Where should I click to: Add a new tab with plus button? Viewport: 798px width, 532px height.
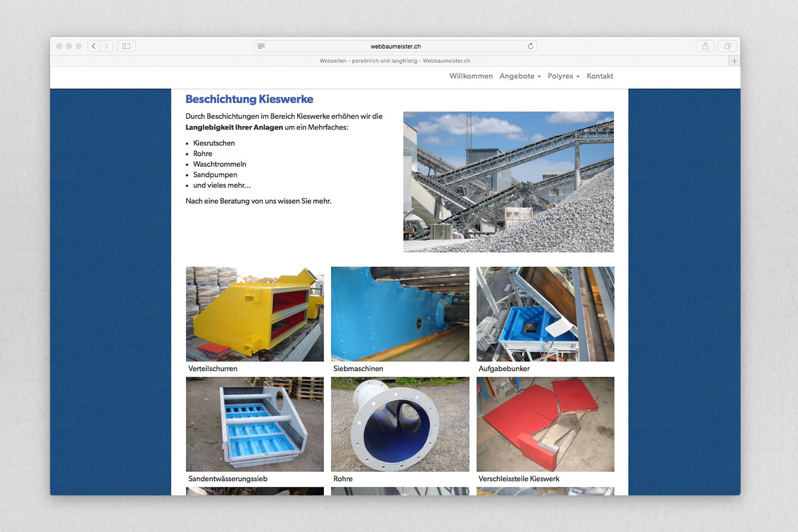tap(735, 61)
